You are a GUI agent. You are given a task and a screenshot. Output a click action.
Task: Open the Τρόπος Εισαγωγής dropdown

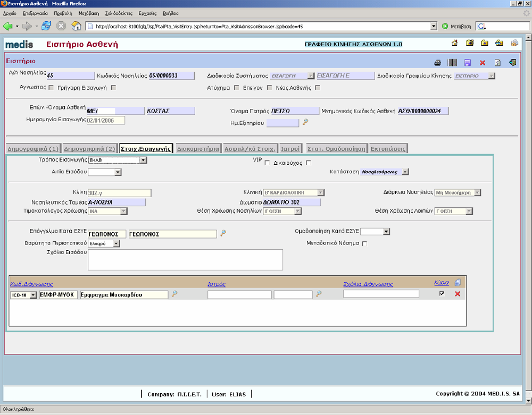(x=143, y=160)
